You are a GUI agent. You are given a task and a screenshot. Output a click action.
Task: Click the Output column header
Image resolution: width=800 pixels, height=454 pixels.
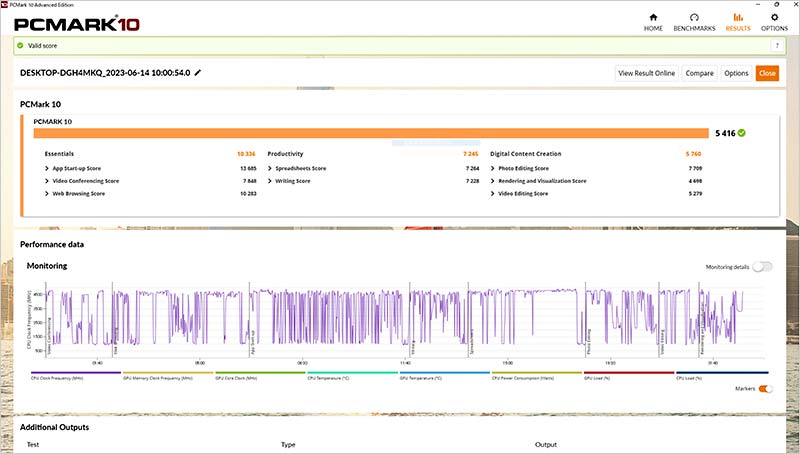(546, 444)
